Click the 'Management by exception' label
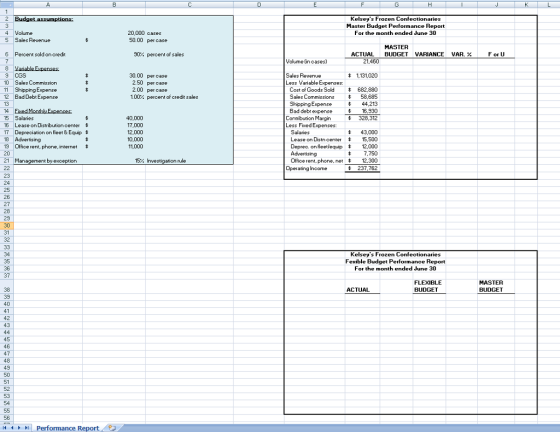This screenshot has height=432, width=560. point(46,161)
